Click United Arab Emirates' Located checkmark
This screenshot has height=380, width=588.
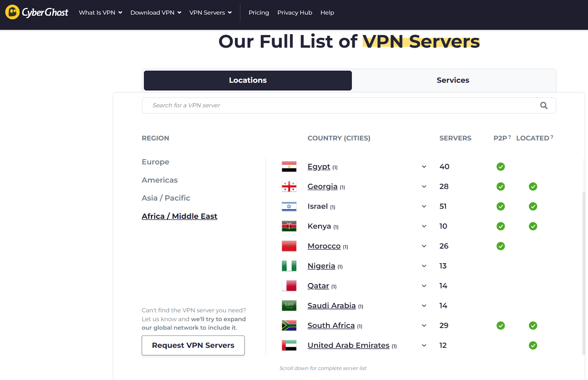533,345
